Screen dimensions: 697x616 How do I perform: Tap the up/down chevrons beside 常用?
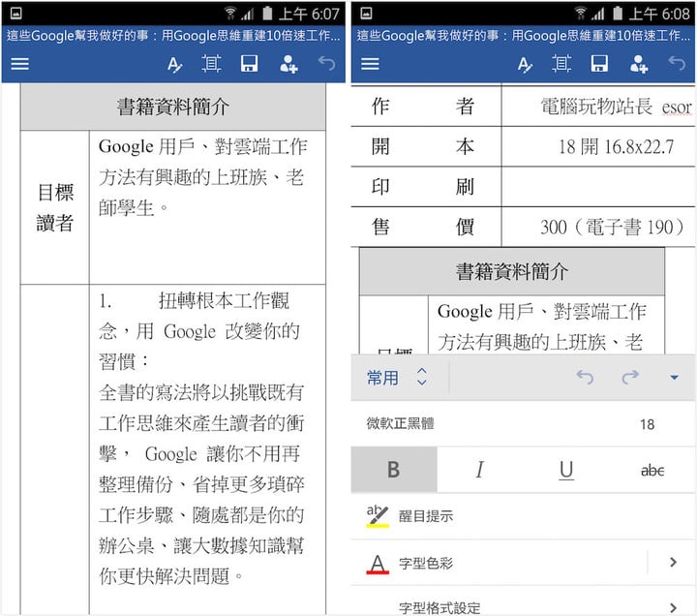[x=422, y=377]
